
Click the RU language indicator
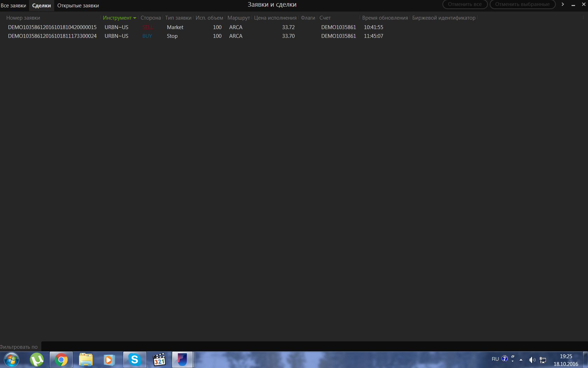[495, 359]
